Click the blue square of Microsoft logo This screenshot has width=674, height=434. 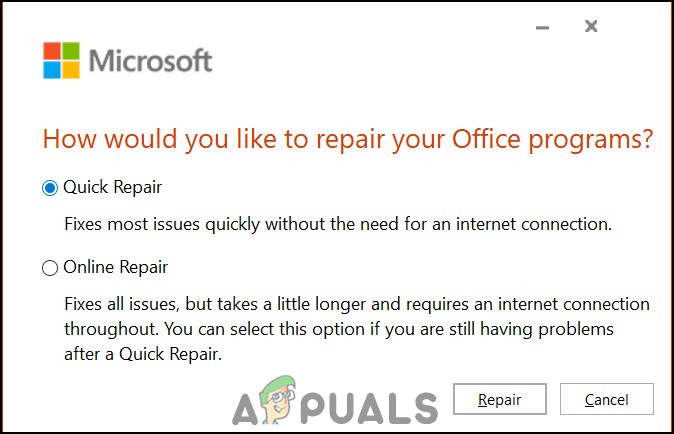click(x=51, y=69)
